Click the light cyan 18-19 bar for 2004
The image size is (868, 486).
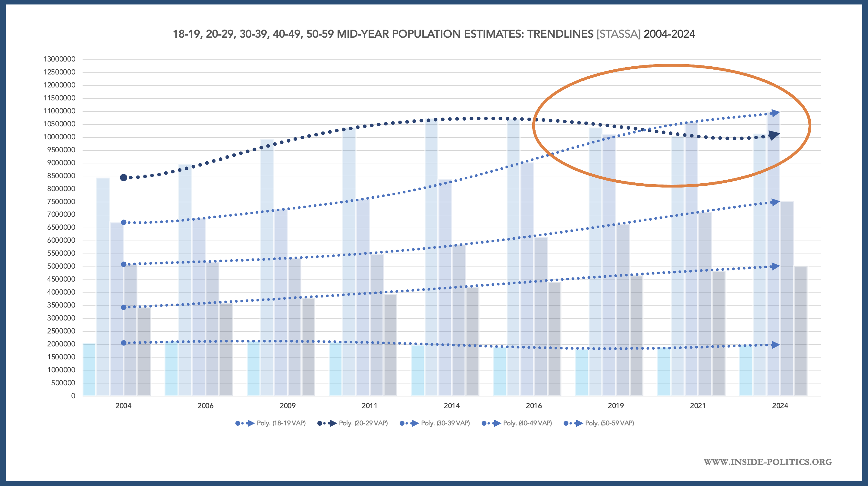tap(89, 370)
